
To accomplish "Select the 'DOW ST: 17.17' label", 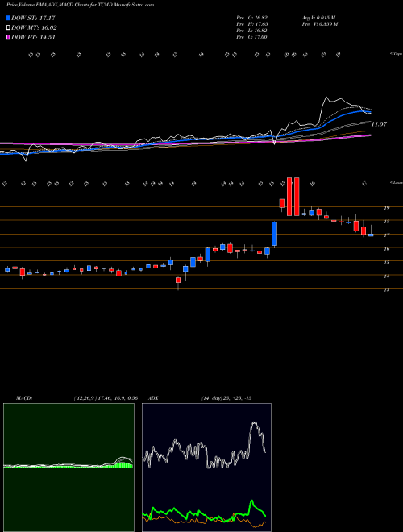I will coord(33,18).
